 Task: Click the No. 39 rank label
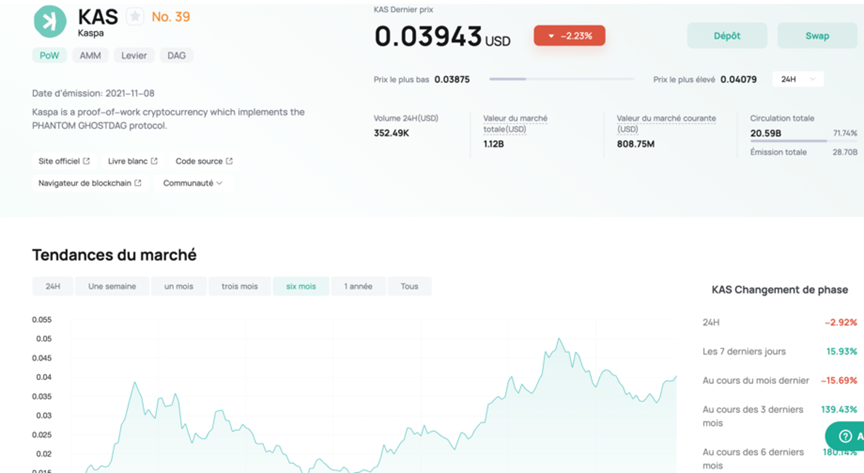171,17
